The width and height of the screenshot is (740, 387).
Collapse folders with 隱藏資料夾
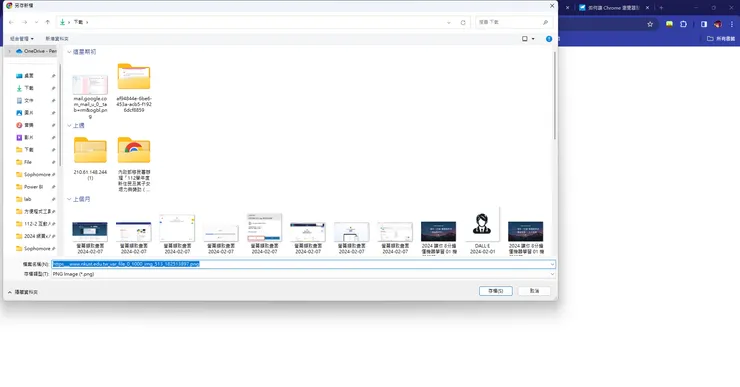[23, 292]
